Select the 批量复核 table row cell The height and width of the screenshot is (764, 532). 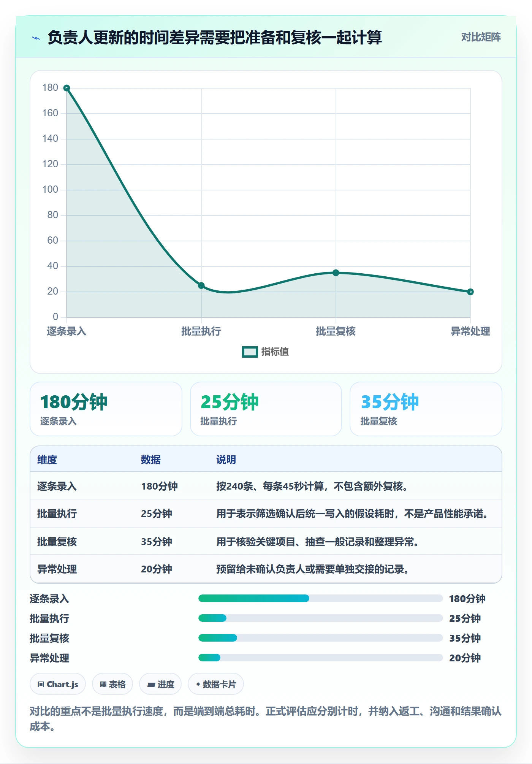(x=57, y=542)
